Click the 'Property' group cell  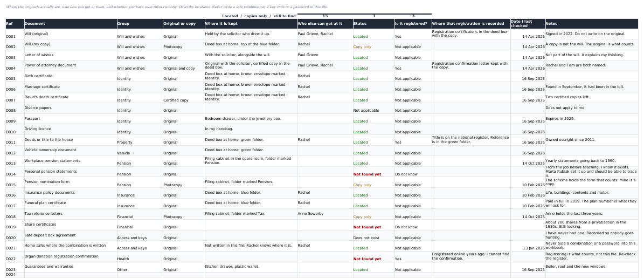coord(140,140)
